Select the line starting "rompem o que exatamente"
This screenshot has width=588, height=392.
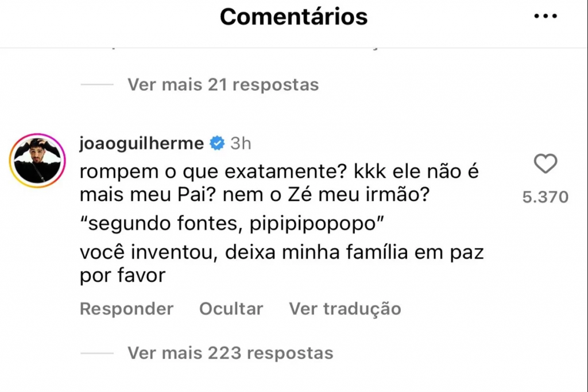278,170
